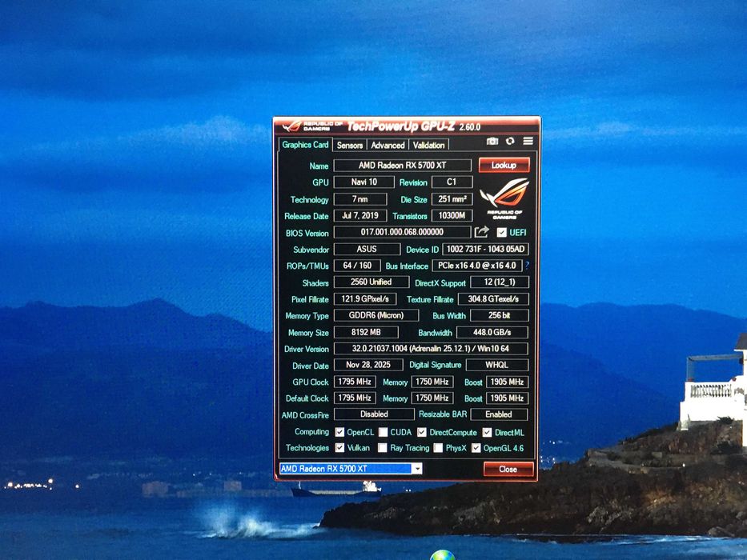Viewport: 747px width, 560px height.
Task: Click the Digital Signature value WHQL
Action: 497,365
